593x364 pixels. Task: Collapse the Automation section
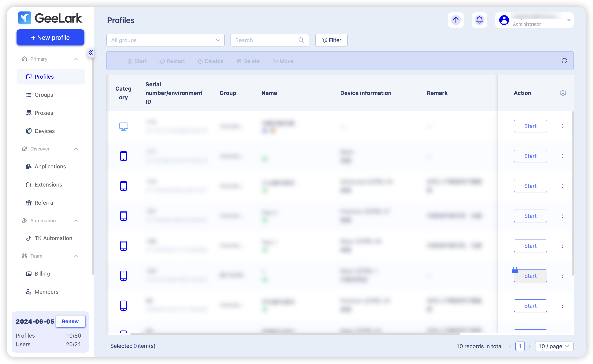(x=76, y=221)
